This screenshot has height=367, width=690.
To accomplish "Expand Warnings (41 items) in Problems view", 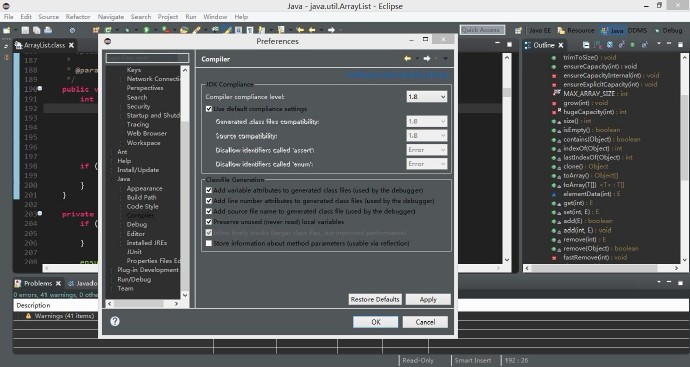I will pos(18,316).
